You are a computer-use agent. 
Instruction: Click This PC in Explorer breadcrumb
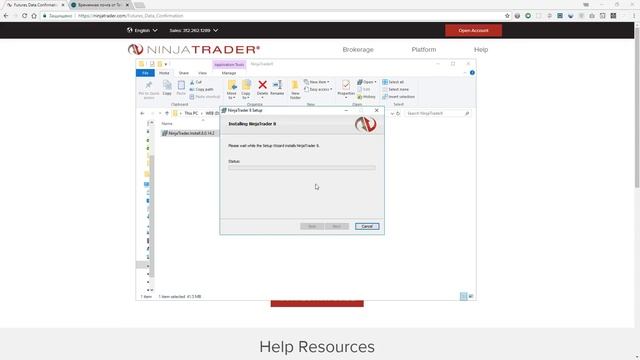(191, 113)
